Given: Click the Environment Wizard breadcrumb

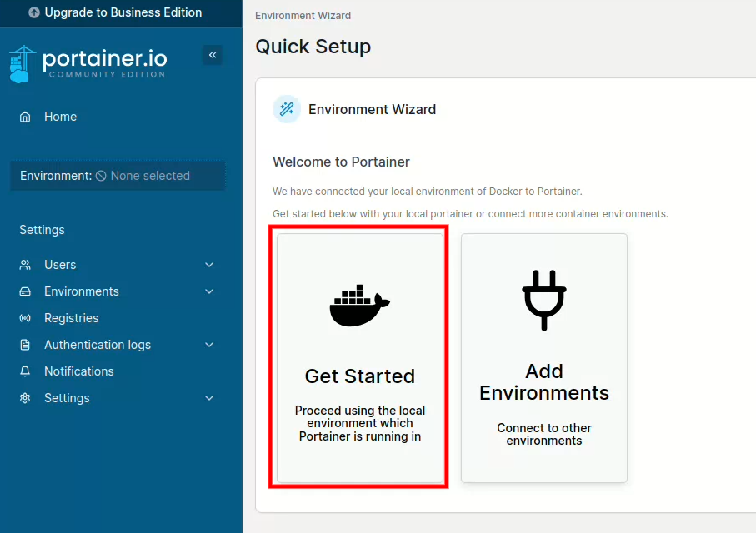Looking at the screenshot, I should [303, 16].
